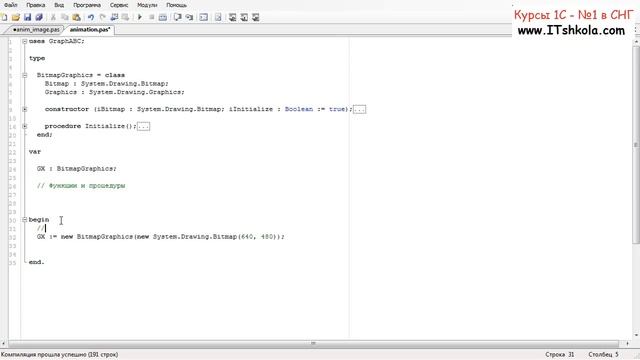640x360 pixels.
Task: Collapse the BitmapGraphics class fold marker
Action: click(x=24, y=75)
